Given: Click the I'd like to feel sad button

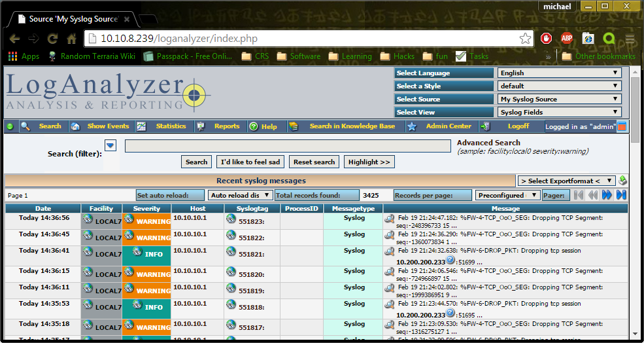Looking at the screenshot, I should point(250,162).
